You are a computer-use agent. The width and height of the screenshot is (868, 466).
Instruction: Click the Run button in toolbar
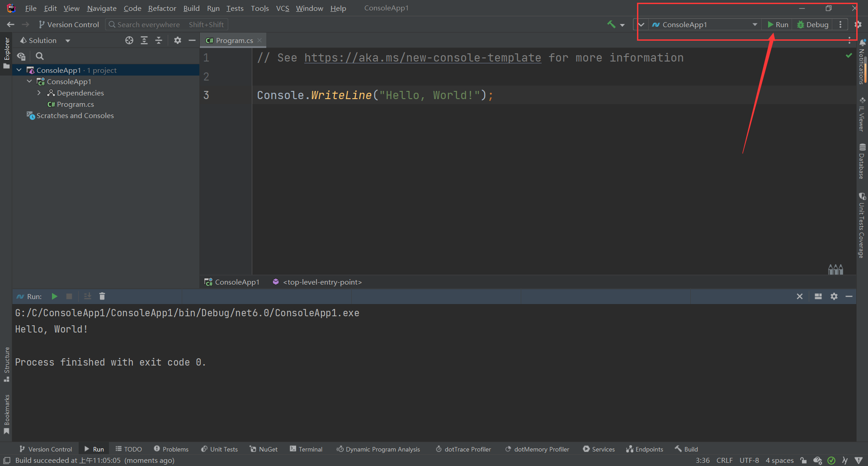(x=778, y=24)
